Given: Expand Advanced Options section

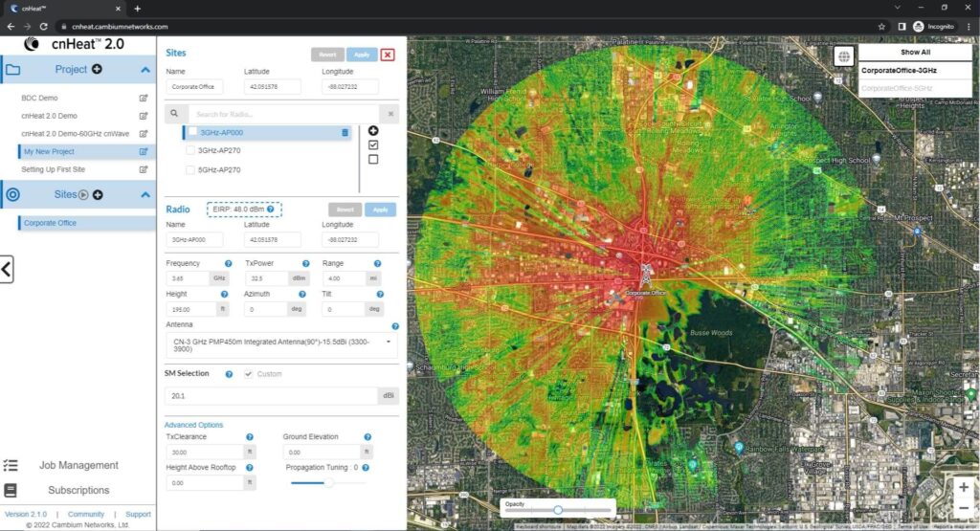Looking at the screenshot, I should (193, 425).
